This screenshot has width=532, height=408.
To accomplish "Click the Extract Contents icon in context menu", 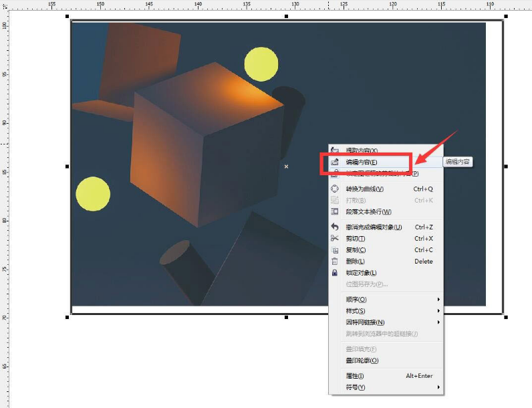I will [x=335, y=150].
